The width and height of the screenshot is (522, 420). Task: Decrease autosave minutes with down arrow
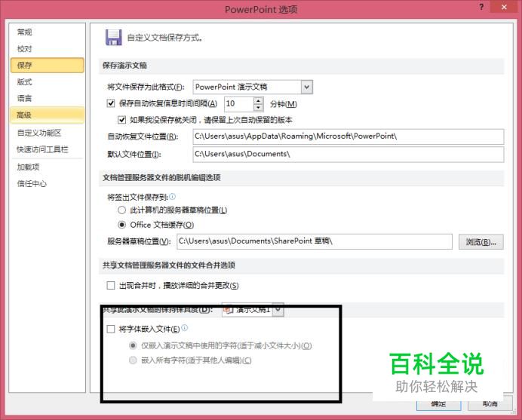(258, 107)
